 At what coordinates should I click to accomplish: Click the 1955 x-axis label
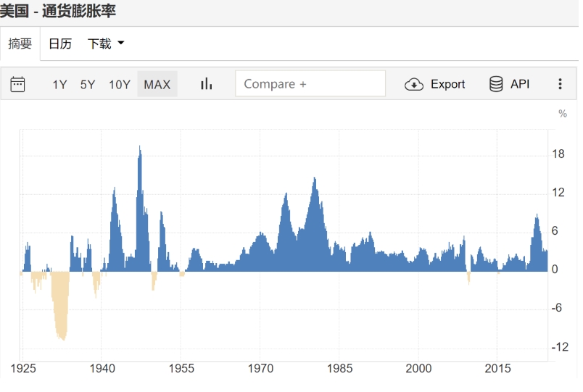click(x=181, y=368)
